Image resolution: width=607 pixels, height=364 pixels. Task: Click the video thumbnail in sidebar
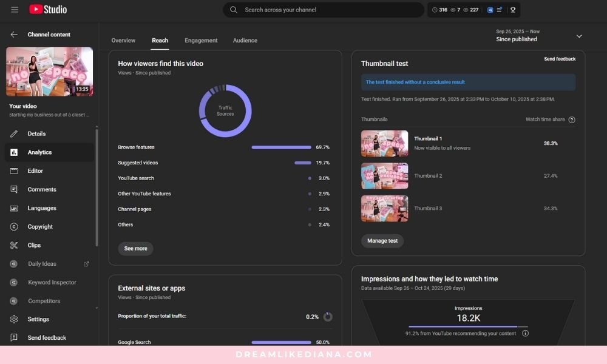(50, 72)
